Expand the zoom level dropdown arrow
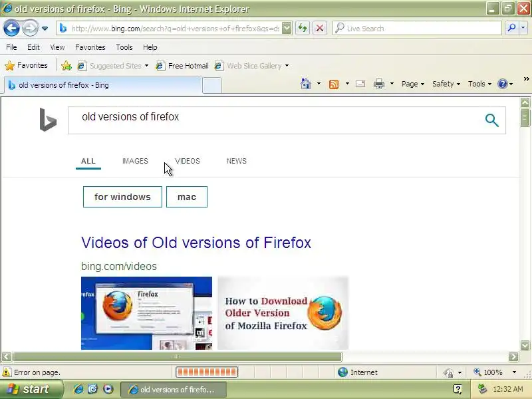Image resolution: width=532 pixels, height=399 pixels. [514, 372]
